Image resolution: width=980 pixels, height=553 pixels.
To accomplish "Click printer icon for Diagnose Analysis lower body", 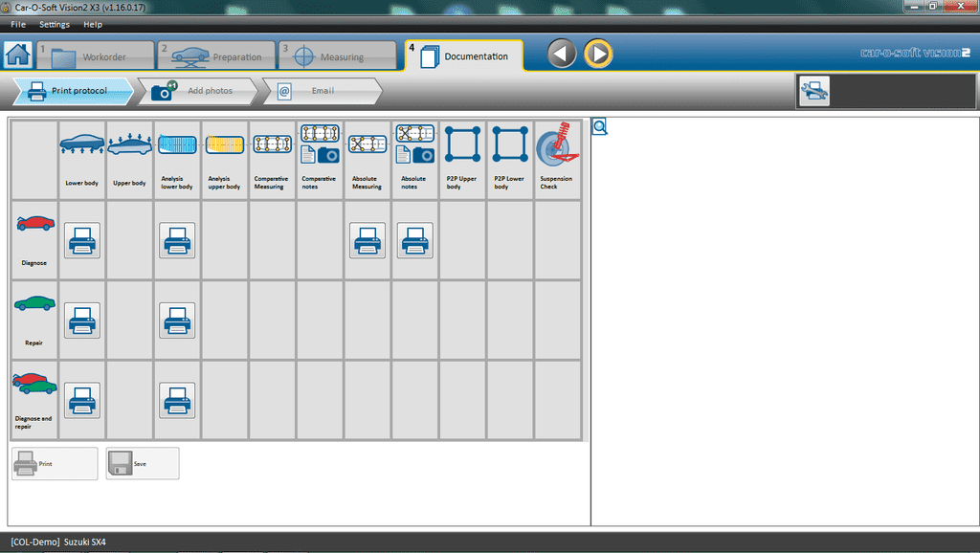I will tap(177, 240).
